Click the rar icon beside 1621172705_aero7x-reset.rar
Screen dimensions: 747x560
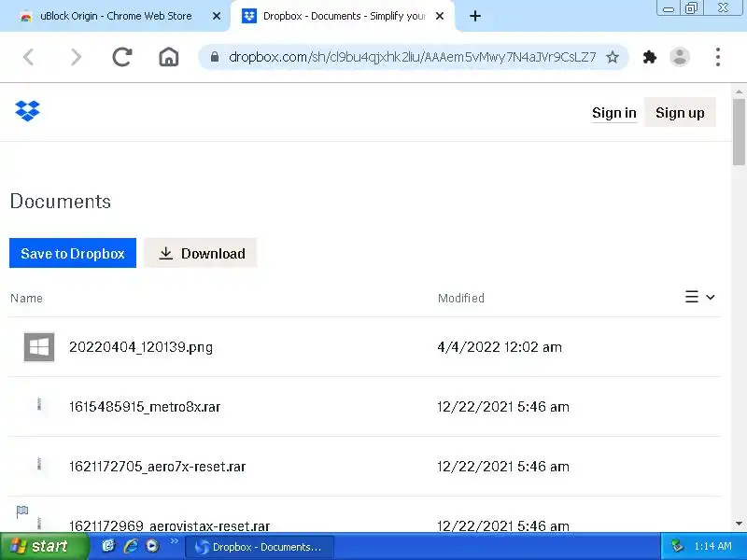(39, 464)
